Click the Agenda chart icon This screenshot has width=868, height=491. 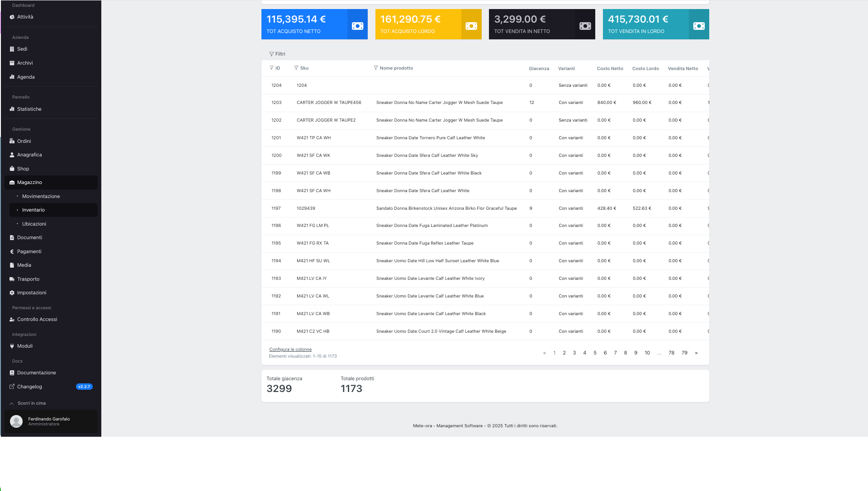12,77
